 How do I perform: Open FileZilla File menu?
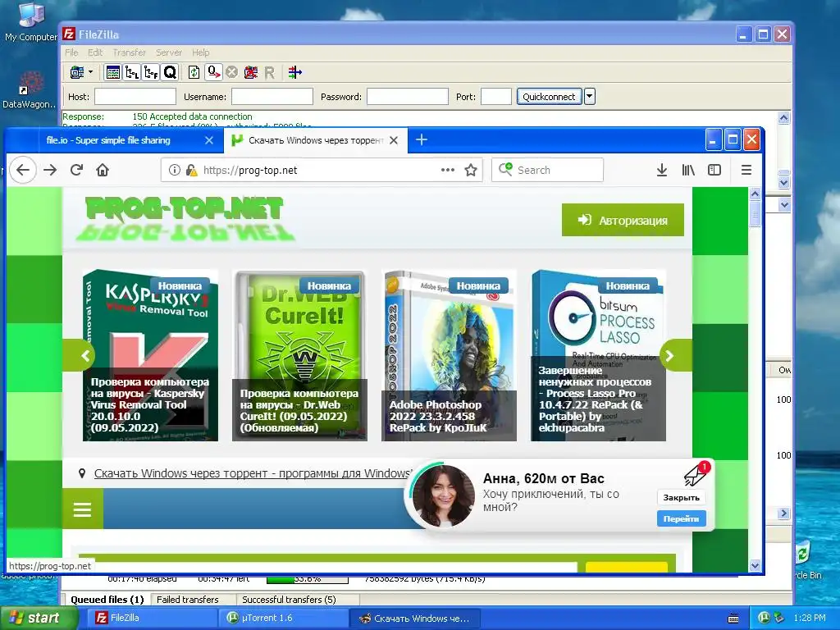[x=71, y=52]
